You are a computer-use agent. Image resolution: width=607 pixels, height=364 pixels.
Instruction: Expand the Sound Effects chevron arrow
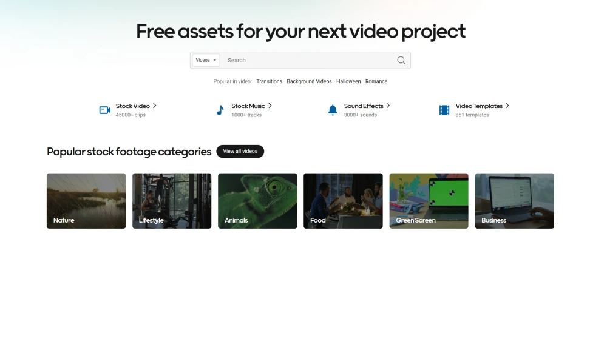(x=388, y=106)
